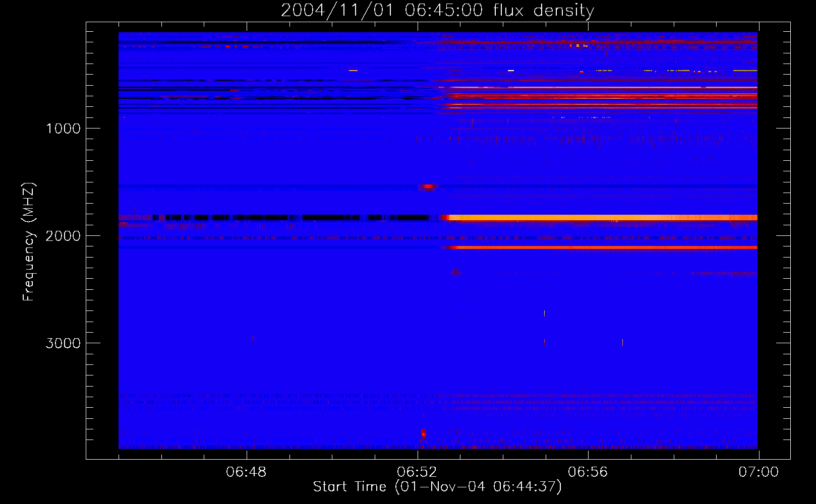Screen dimensions: 816x504
Task: Click the small red burst near the bottom at 06:52
Action: click(423, 434)
